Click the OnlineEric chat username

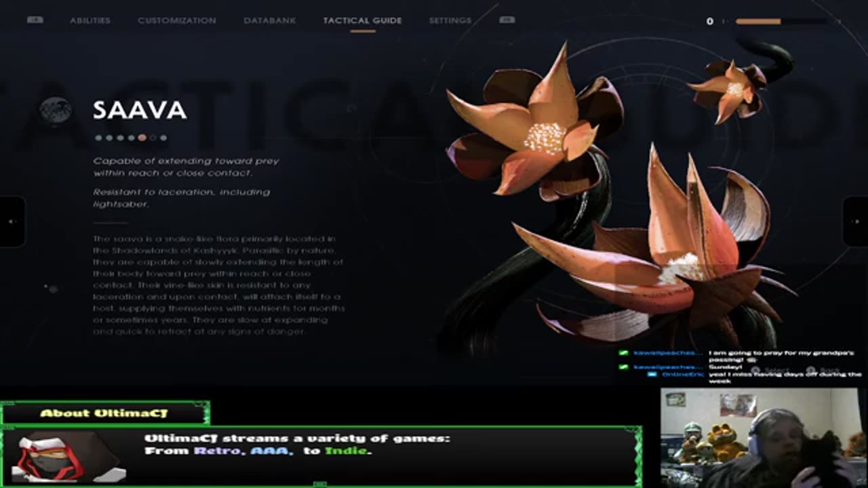click(x=682, y=374)
